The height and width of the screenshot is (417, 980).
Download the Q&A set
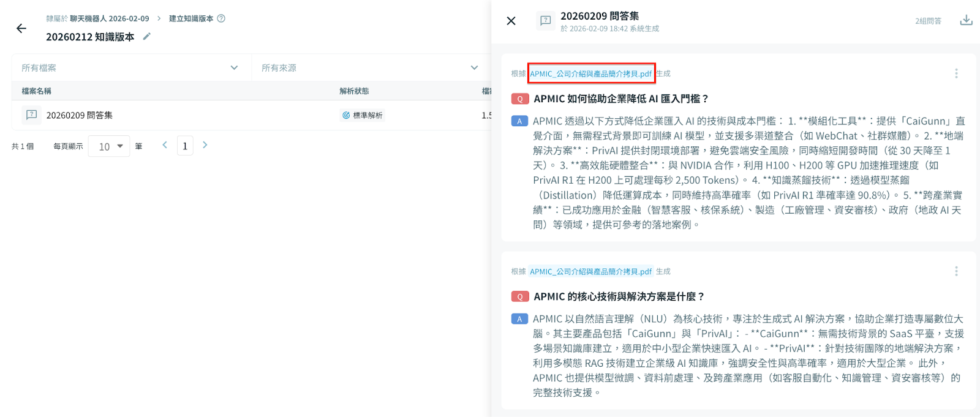[x=966, y=20]
